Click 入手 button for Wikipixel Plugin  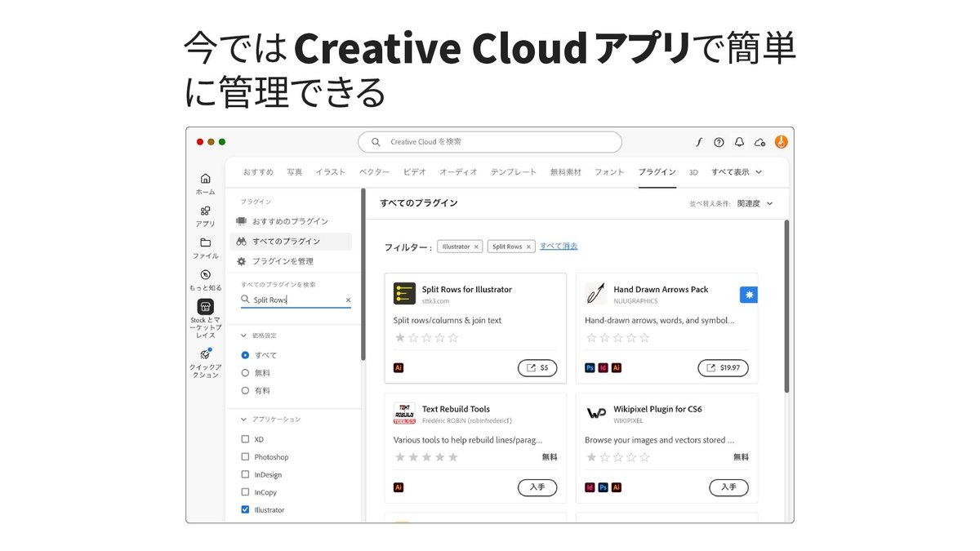(x=728, y=487)
